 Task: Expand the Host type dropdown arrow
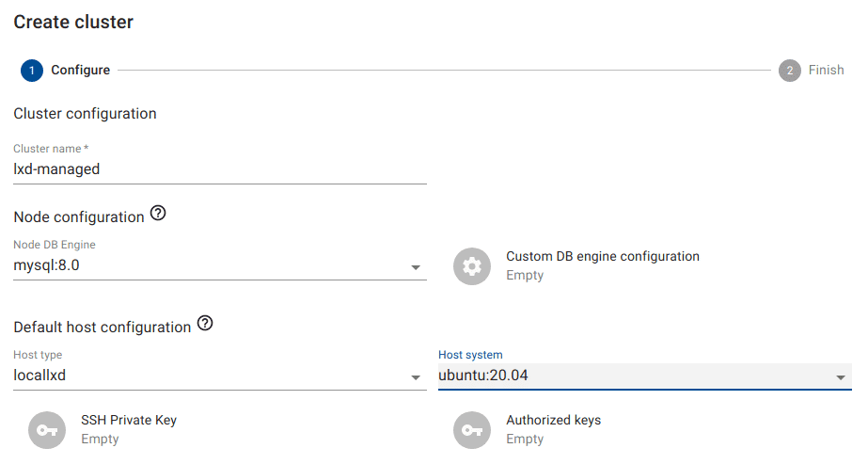click(416, 378)
